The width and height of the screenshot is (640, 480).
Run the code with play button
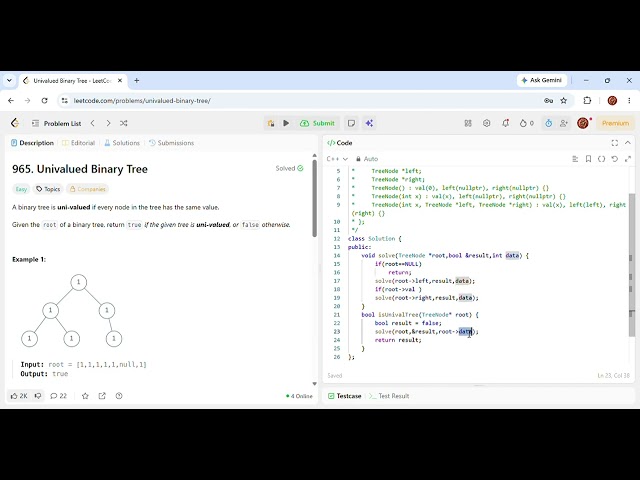click(x=286, y=123)
